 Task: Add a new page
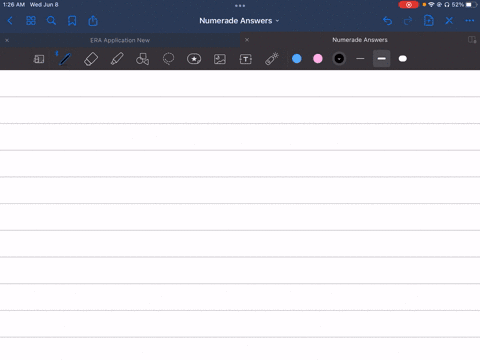429,21
